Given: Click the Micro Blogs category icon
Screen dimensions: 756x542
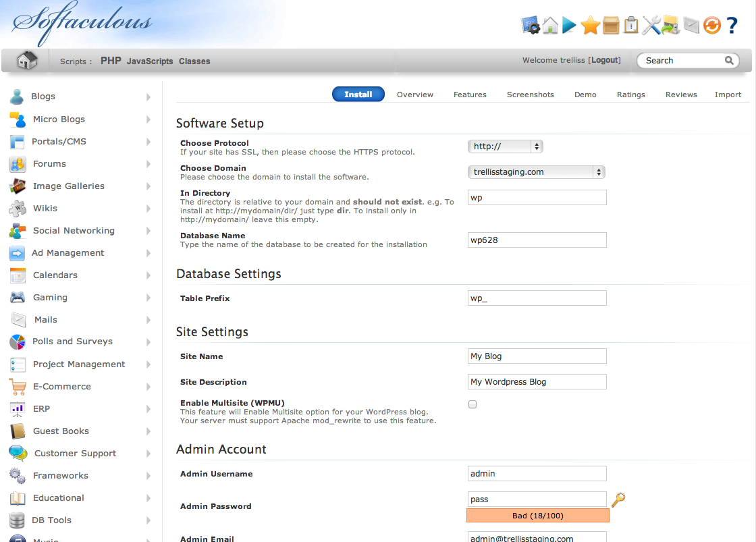Looking at the screenshot, I should (x=18, y=119).
